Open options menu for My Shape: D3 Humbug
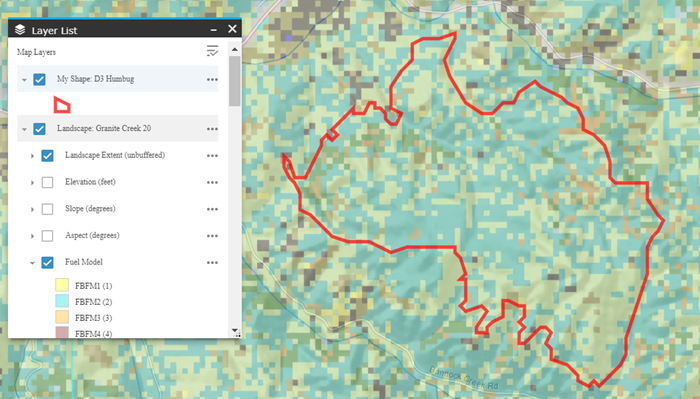Screen dimensions: 700x399 click(212, 79)
